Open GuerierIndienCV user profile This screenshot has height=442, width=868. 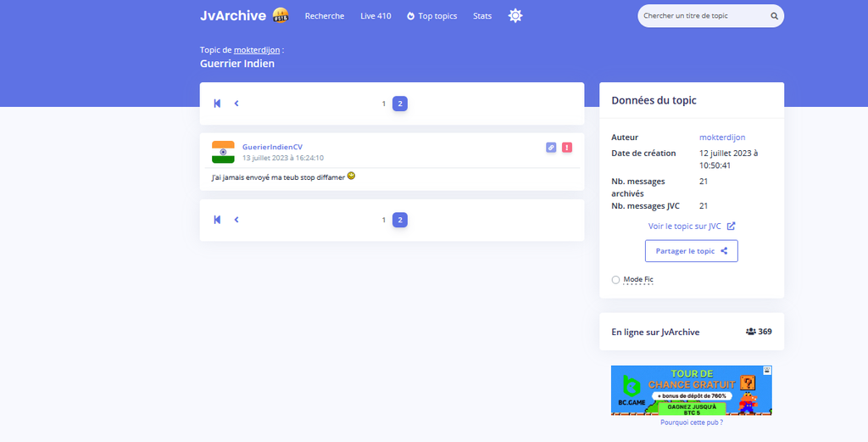pos(272,147)
